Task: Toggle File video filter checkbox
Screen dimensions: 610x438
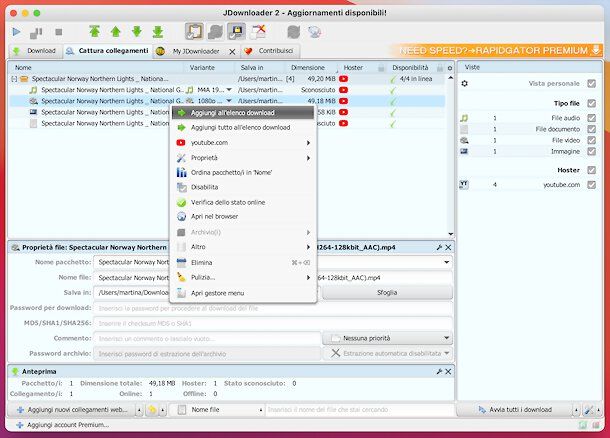Action: pyautogui.click(x=592, y=140)
